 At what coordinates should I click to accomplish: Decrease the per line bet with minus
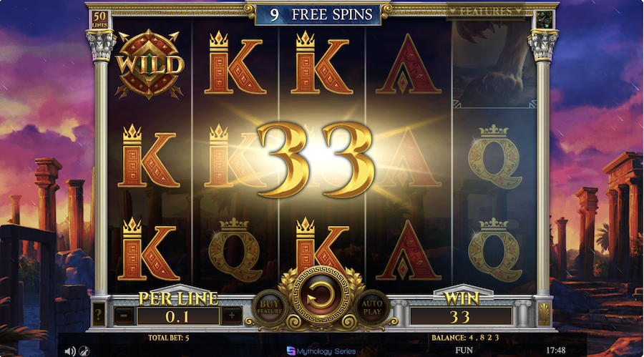[124, 316]
